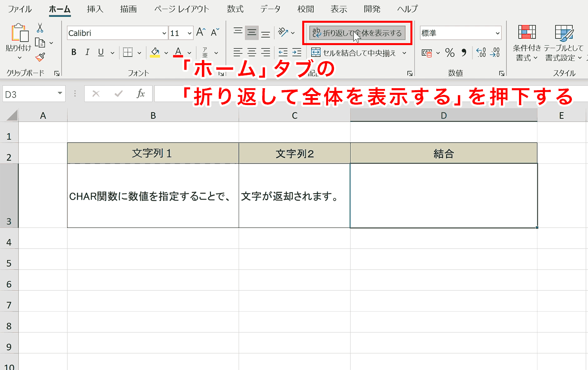
Task: Expand underline style dropdown arrow
Action: coord(113,53)
